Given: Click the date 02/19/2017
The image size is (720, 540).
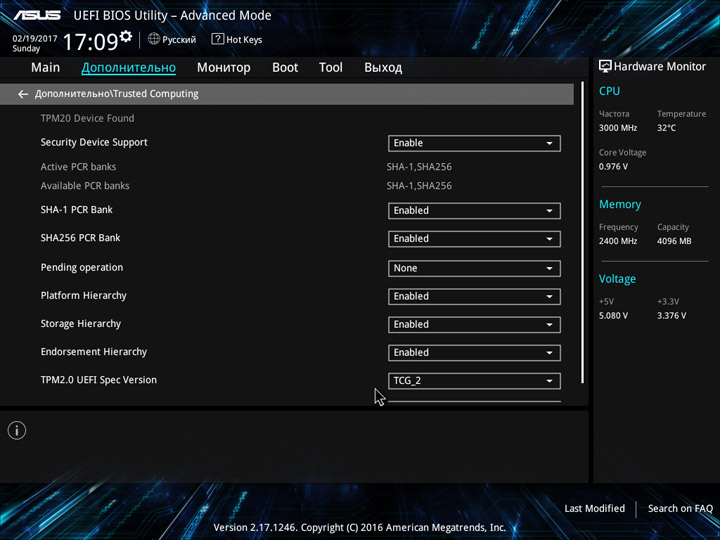Looking at the screenshot, I should click(x=35, y=38).
